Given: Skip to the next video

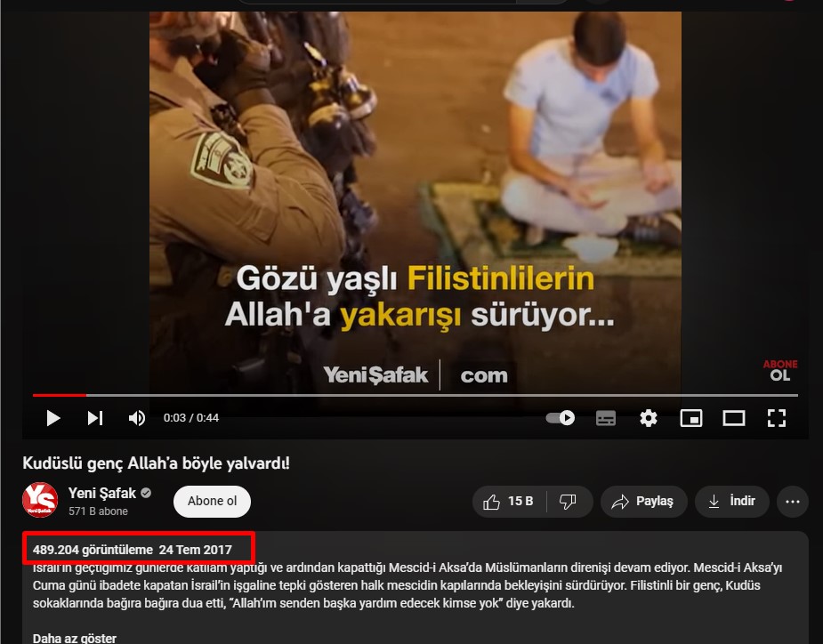Looking at the screenshot, I should click(x=95, y=418).
